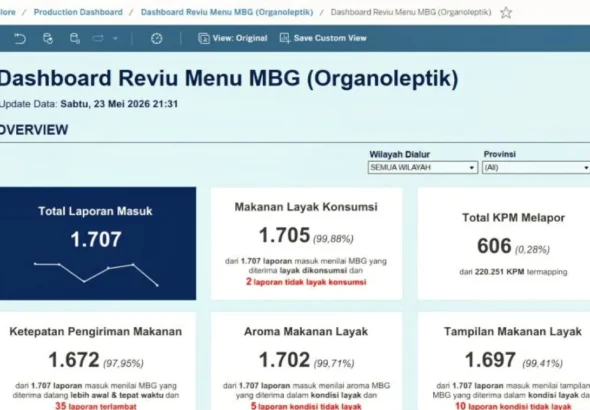Viewport: 590px width, 410px height.
Task: Click the 1.707 total reports number
Action: (x=96, y=239)
